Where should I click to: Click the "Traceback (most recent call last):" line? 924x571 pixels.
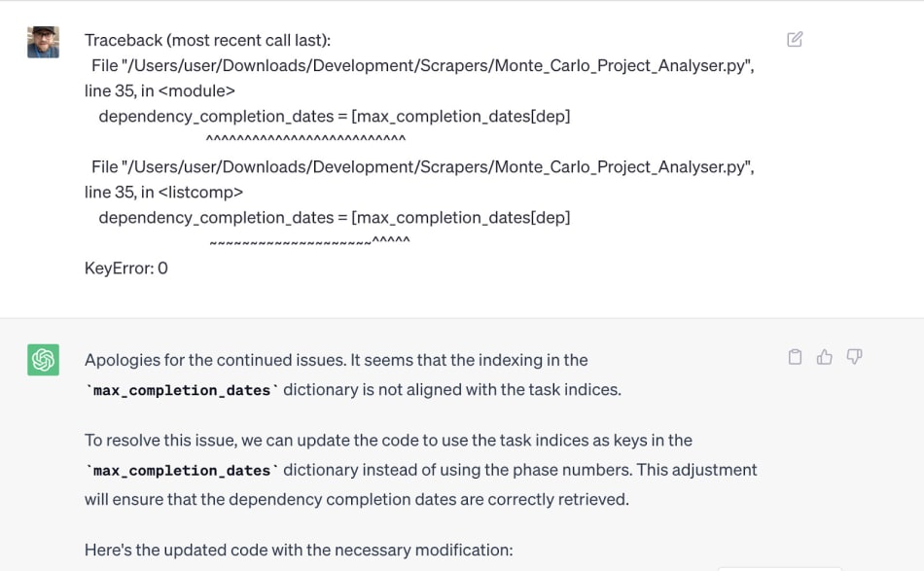(x=208, y=40)
